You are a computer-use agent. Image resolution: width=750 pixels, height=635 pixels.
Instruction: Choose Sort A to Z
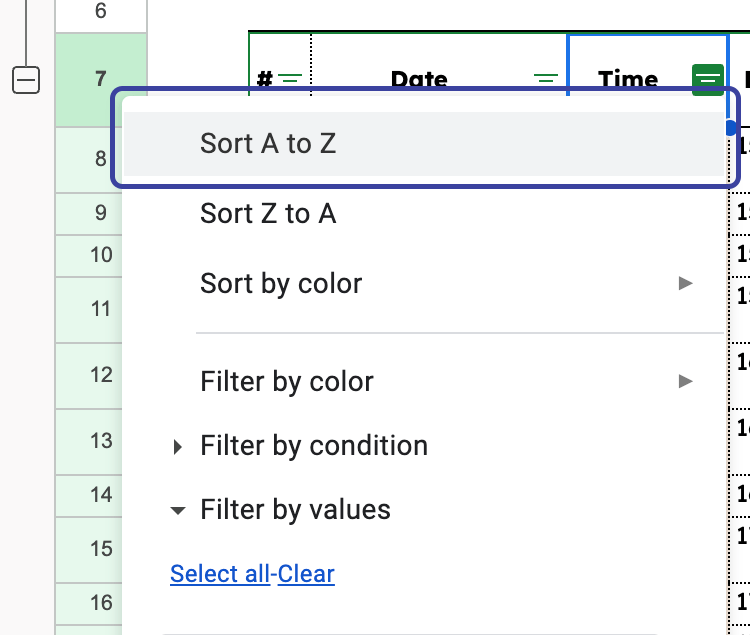click(x=268, y=144)
